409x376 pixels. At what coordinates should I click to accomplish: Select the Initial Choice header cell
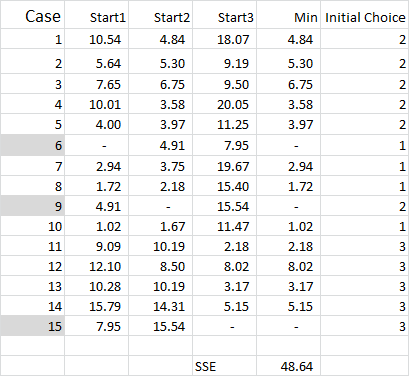(365, 14)
